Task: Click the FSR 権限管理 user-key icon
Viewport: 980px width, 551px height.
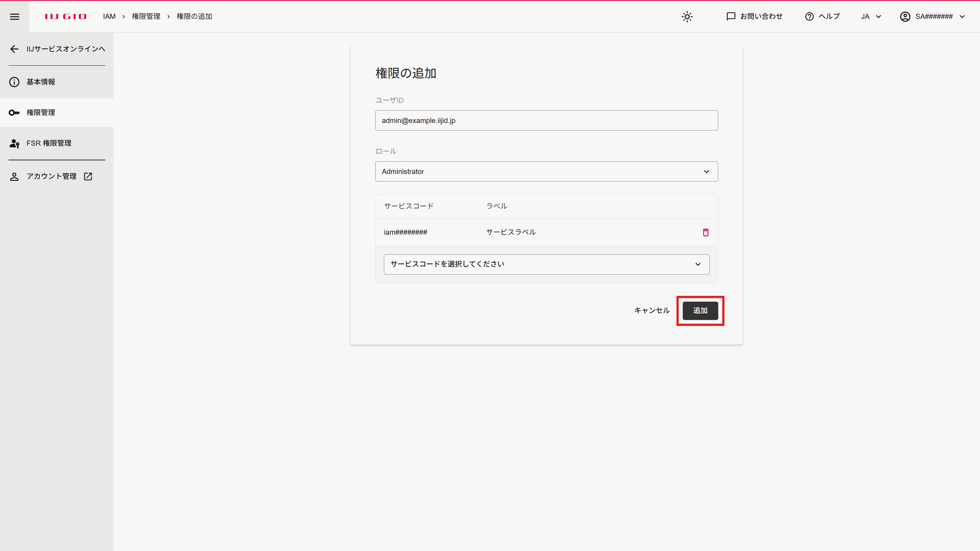Action: click(14, 143)
